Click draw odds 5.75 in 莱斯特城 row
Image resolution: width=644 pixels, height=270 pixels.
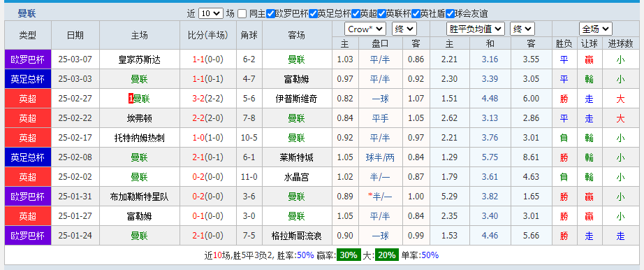coord(490,157)
